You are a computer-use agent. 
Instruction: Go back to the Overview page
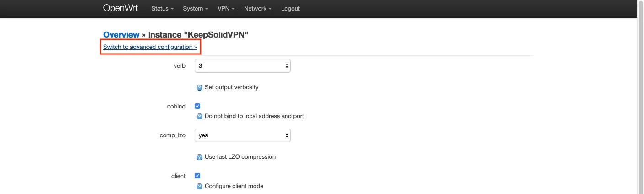coord(121,35)
